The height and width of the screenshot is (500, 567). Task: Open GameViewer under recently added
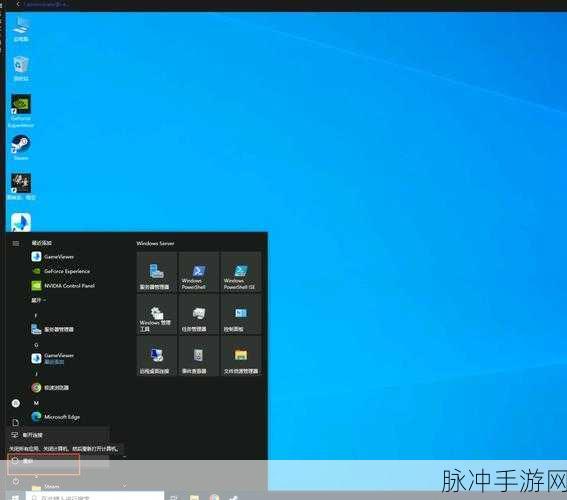53,257
